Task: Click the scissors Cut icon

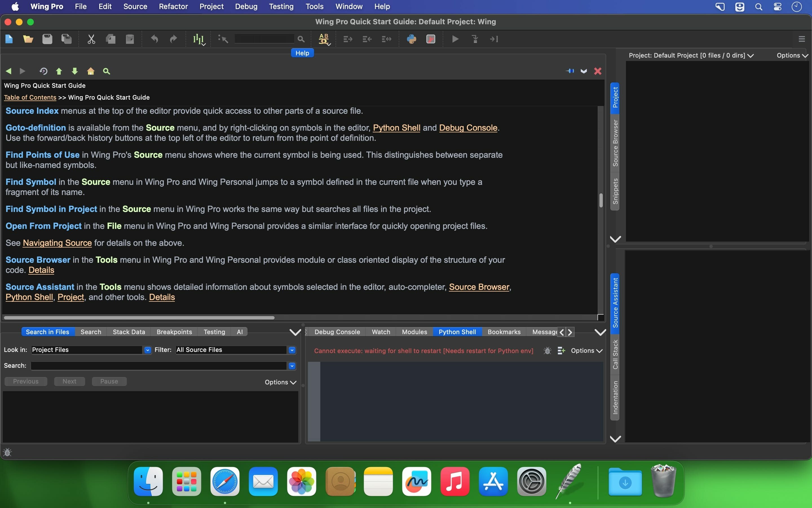Action: pos(91,39)
